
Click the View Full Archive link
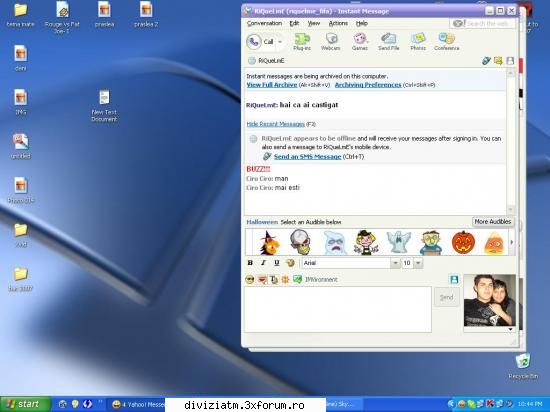pos(272,85)
